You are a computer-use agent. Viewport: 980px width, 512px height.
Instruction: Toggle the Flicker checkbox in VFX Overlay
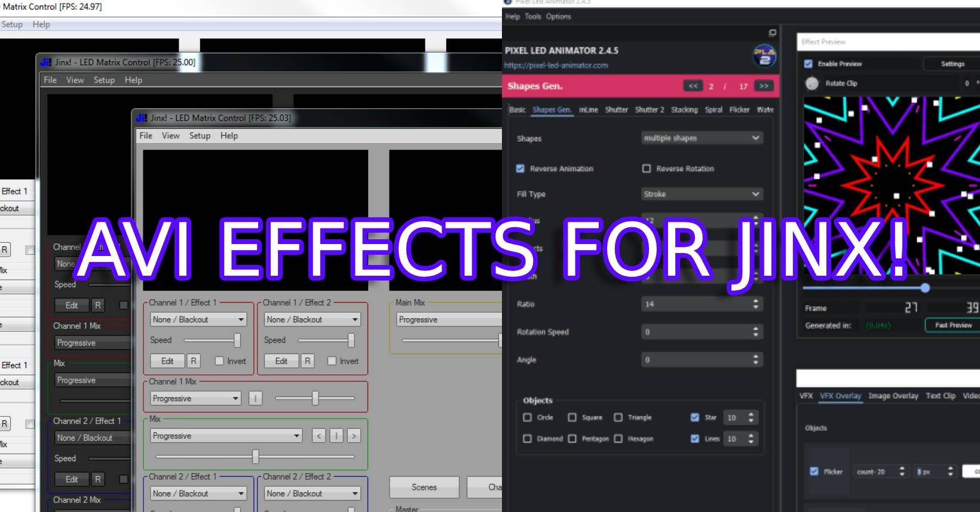(x=814, y=471)
